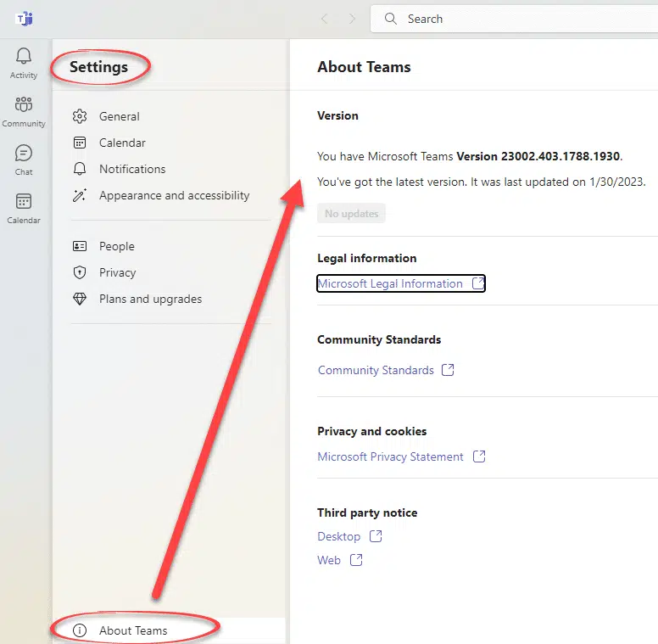Click the Privacy shield icon
Screen dimensions: 658x644
(80, 272)
